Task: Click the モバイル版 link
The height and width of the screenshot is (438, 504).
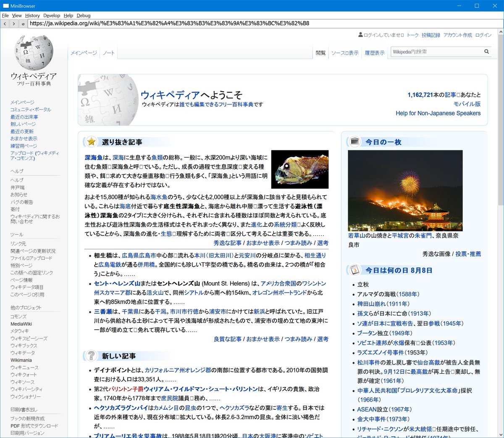Action: point(467,104)
